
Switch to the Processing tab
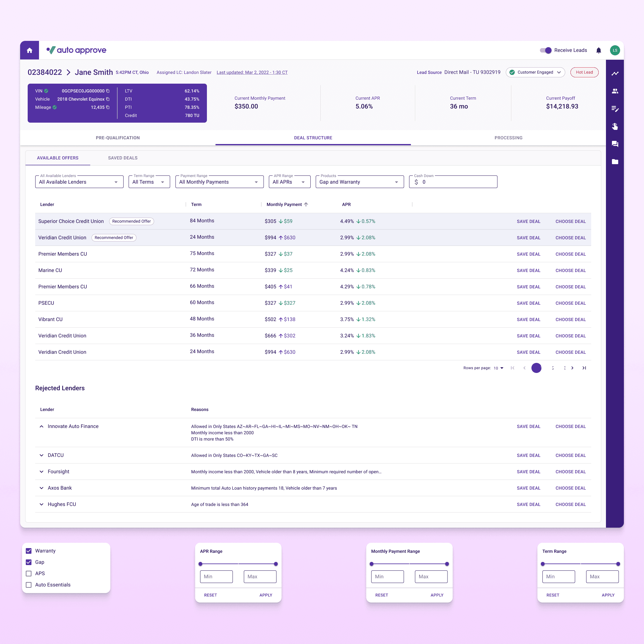(508, 138)
